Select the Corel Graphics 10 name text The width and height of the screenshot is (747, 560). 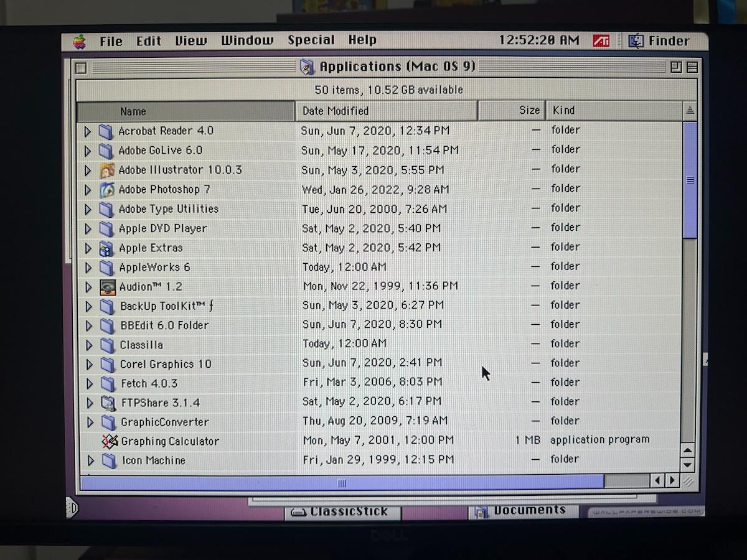pos(166,365)
